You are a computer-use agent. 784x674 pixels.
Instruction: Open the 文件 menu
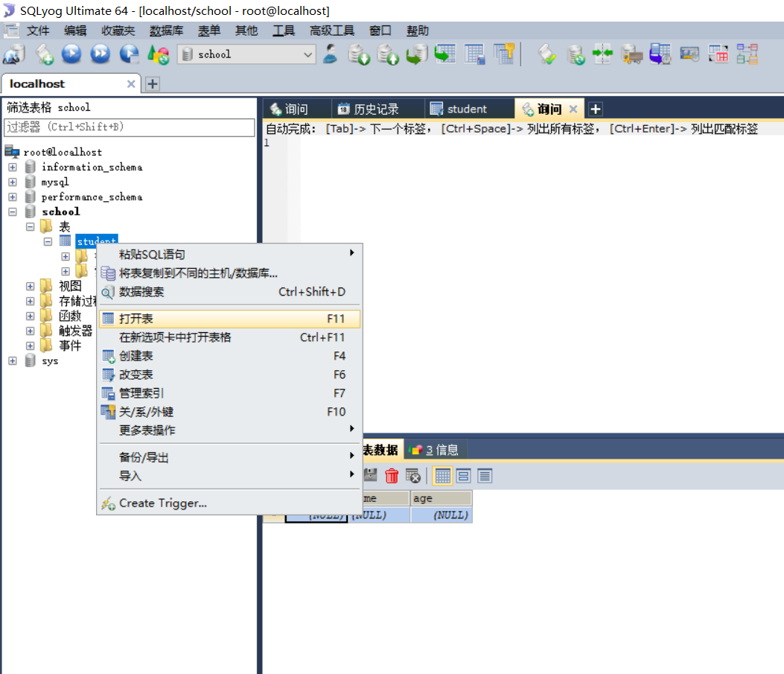pyautogui.click(x=38, y=31)
